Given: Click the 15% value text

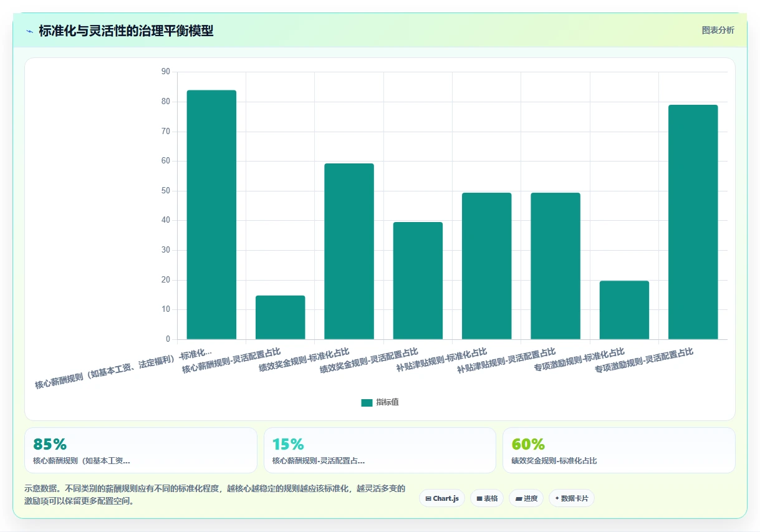Looking at the screenshot, I should tap(288, 444).
